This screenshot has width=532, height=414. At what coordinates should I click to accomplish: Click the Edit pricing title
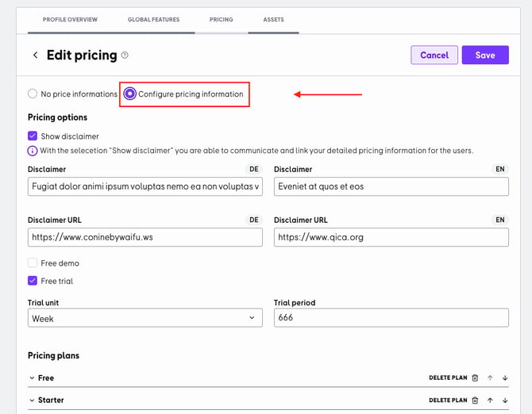pos(82,55)
